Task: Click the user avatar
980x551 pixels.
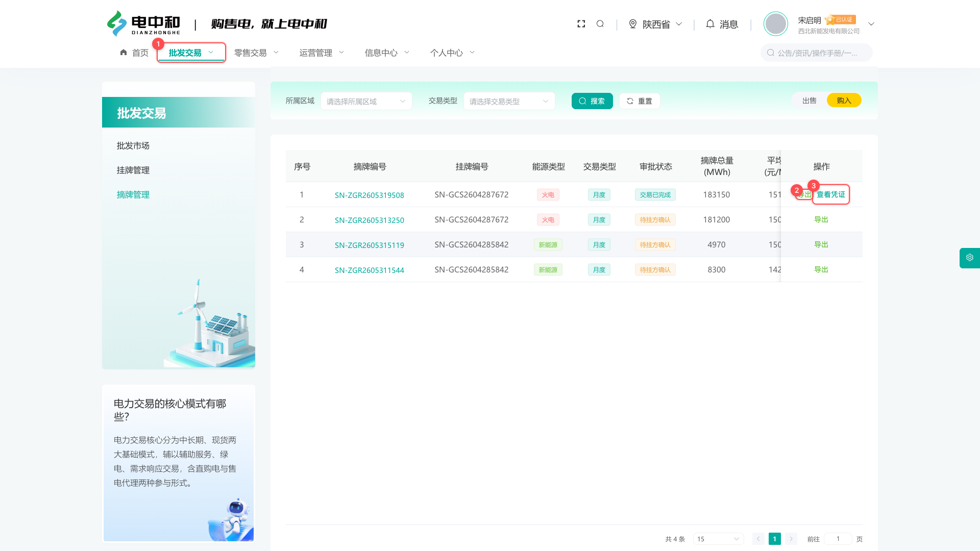Action: (776, 24)
